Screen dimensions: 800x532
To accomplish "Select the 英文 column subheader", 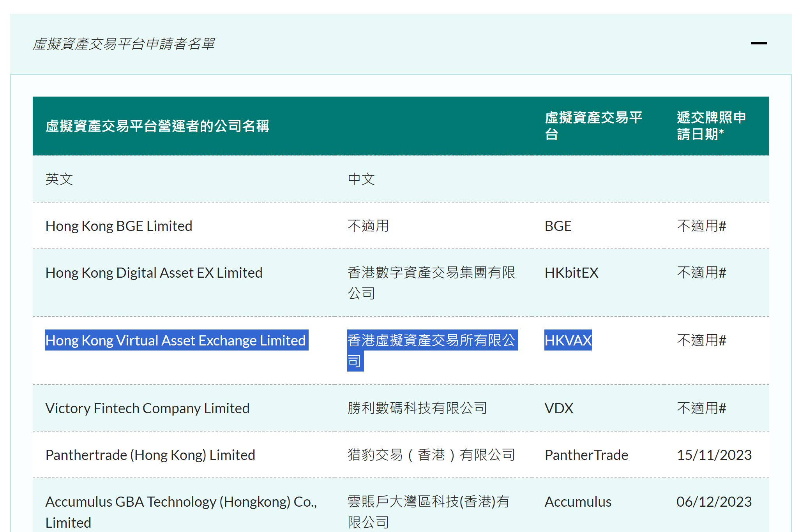I will [x=59, y=179].
